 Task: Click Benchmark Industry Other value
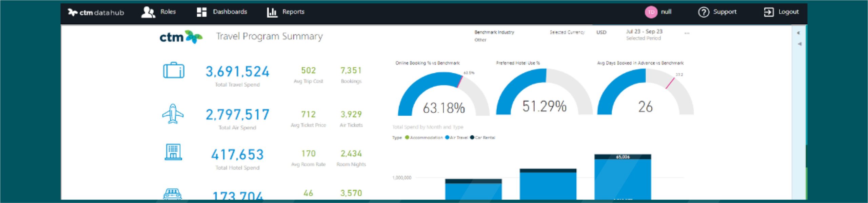pos(480,40)
